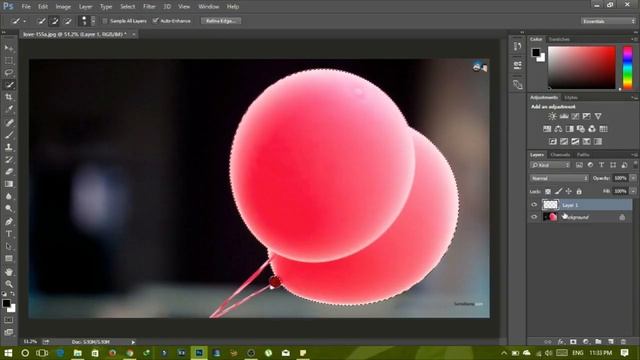Open the Filter menu
640x360 pixels.
coord(149,7)
